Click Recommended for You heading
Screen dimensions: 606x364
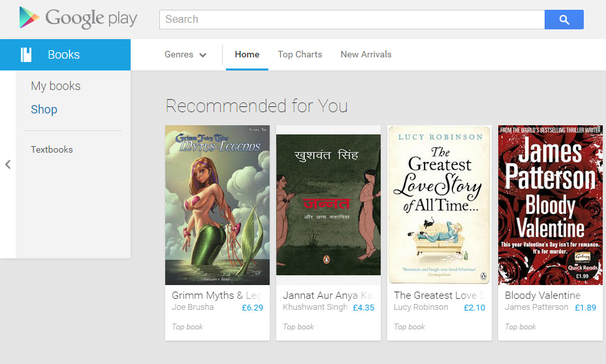click(x=257, y=106)
